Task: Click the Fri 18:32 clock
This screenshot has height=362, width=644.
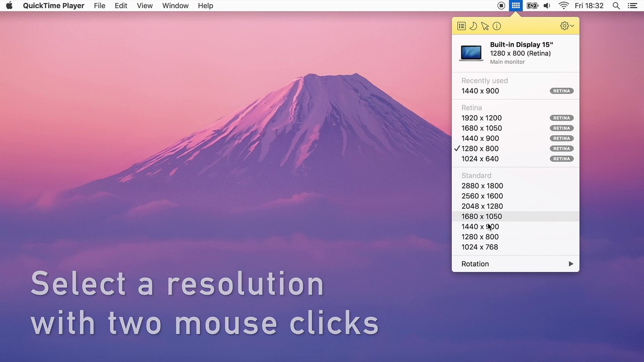Action: pyautogui.click(x=589, y=6)
